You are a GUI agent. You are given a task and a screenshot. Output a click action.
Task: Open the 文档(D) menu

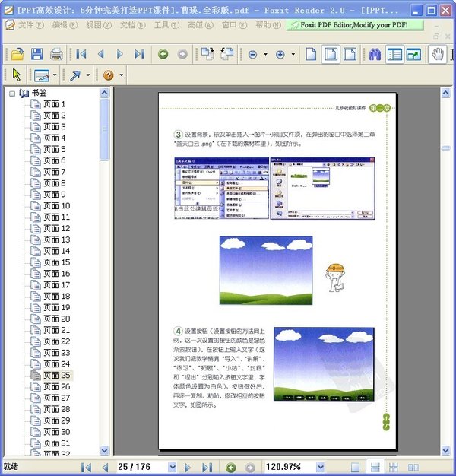pos(133,25)
